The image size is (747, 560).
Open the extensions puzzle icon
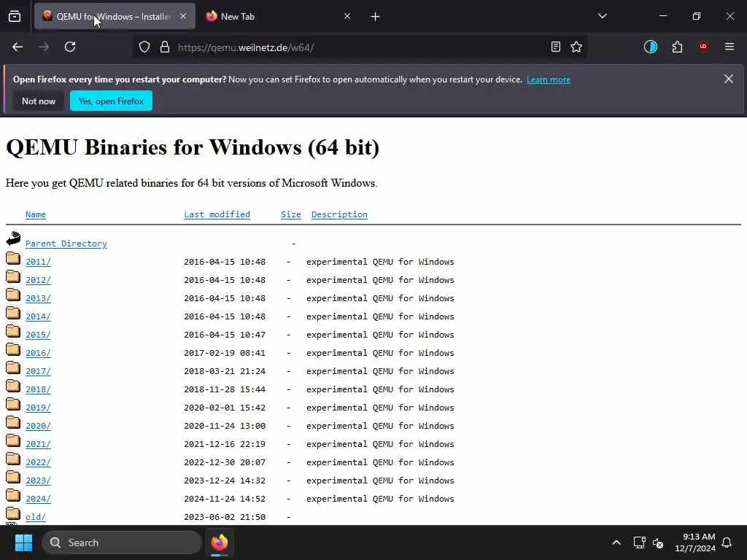677,47
